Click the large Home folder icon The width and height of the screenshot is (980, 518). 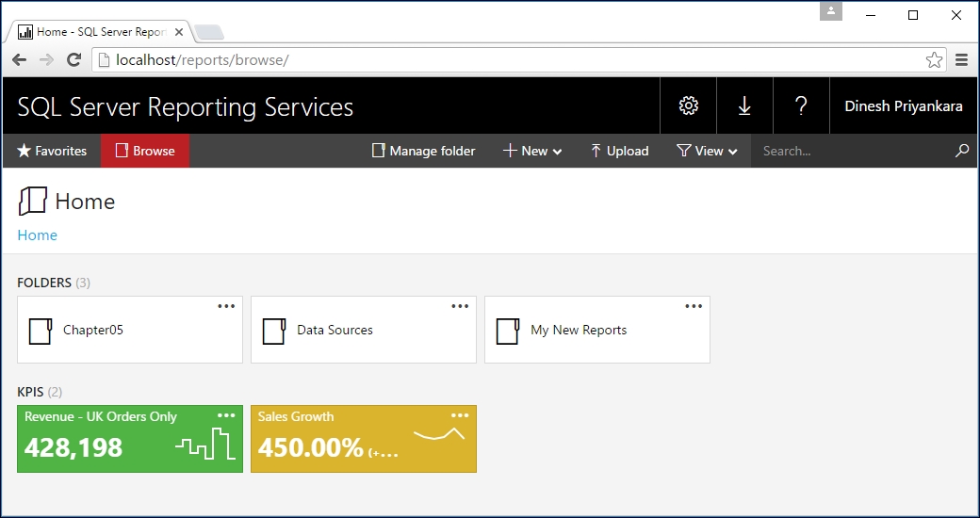tap(32, 202)
